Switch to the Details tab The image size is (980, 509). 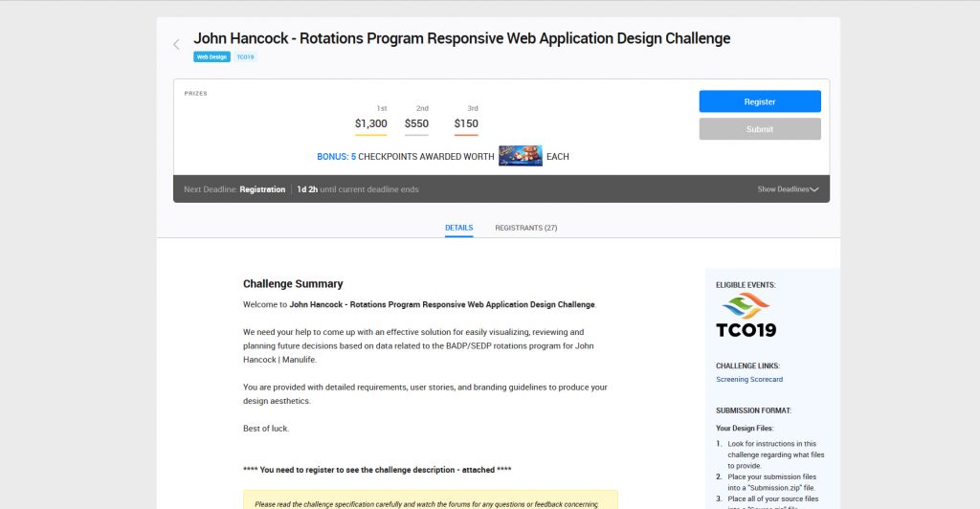coord(458,228)
